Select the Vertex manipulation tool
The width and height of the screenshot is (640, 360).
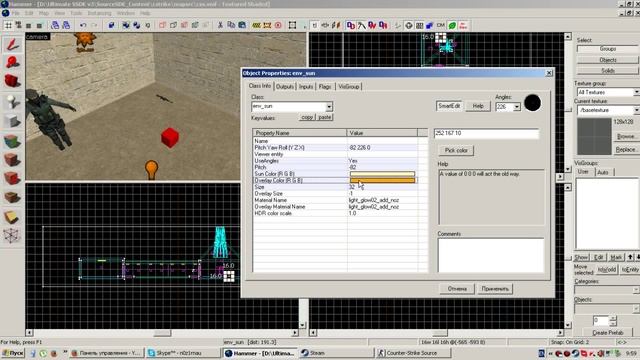point(12,236)
